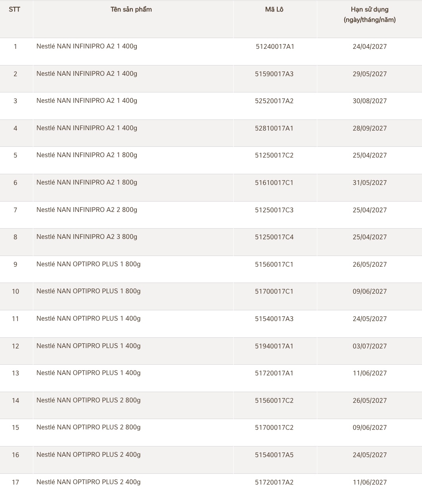The height and width of the screenshot is (504, 422).
Task: Click the Mã Lô column header
Action: tap(274, 10)
